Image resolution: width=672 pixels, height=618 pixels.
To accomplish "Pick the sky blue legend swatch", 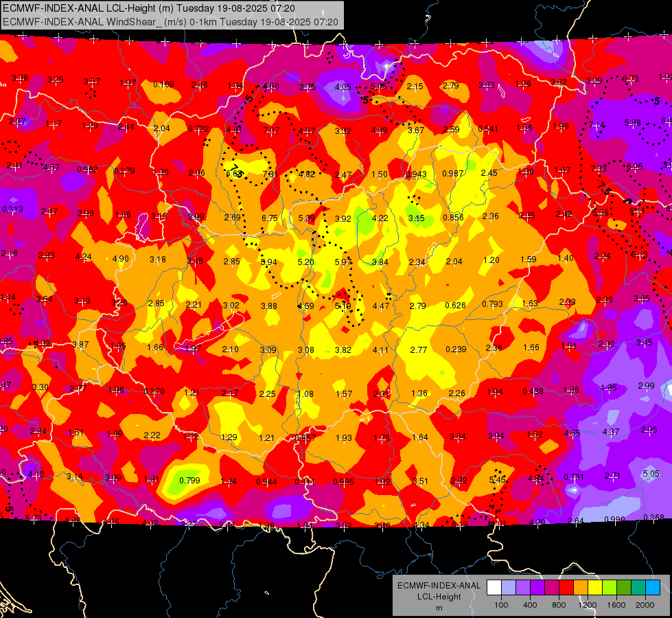I will 653,588.
